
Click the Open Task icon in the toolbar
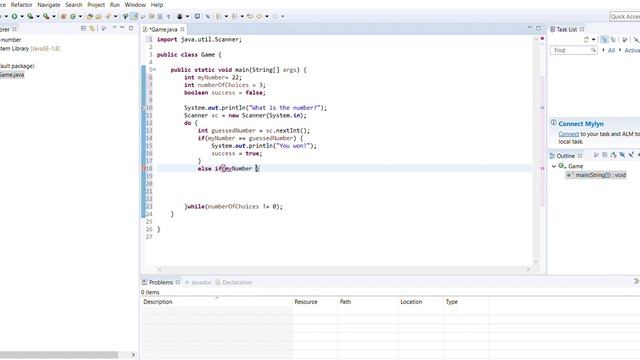click(x=98, y=16)
